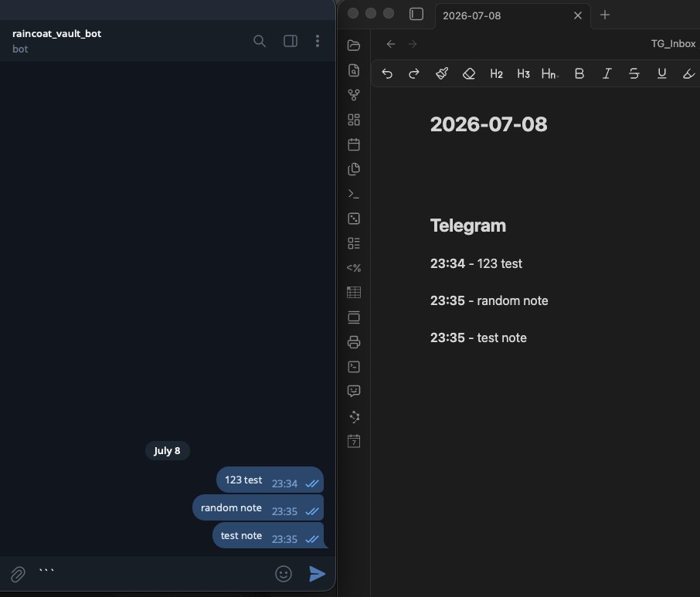
Task: Click the Telegram heading in note
Action: point(468,226)
